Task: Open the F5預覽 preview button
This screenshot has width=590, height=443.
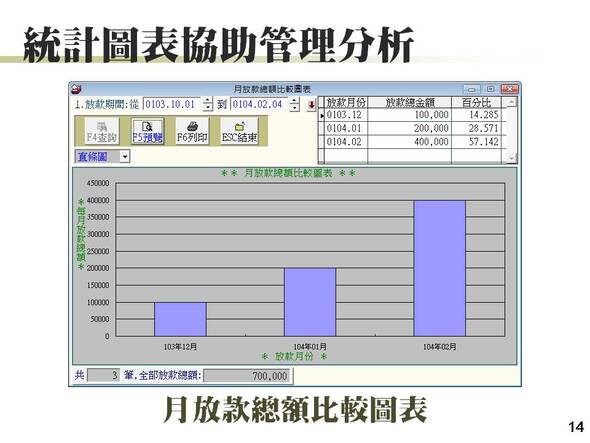Action: (x=148, y=131)
